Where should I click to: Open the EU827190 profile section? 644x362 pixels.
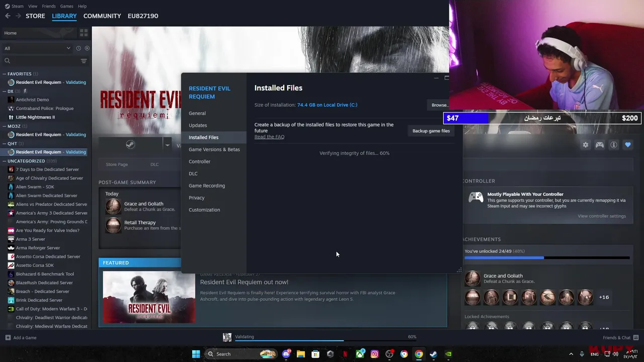click(x=143, y=16)
